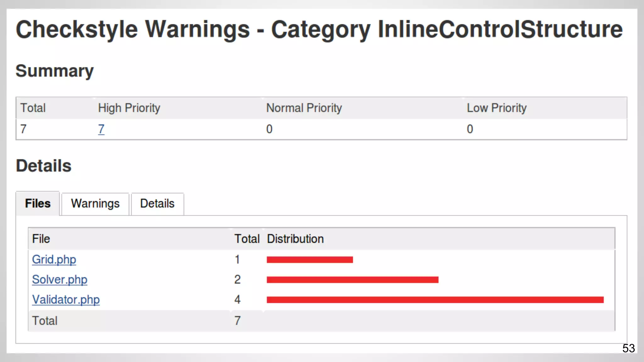
Task: Click the Normal Priority value 0
Action: [269, 129]
